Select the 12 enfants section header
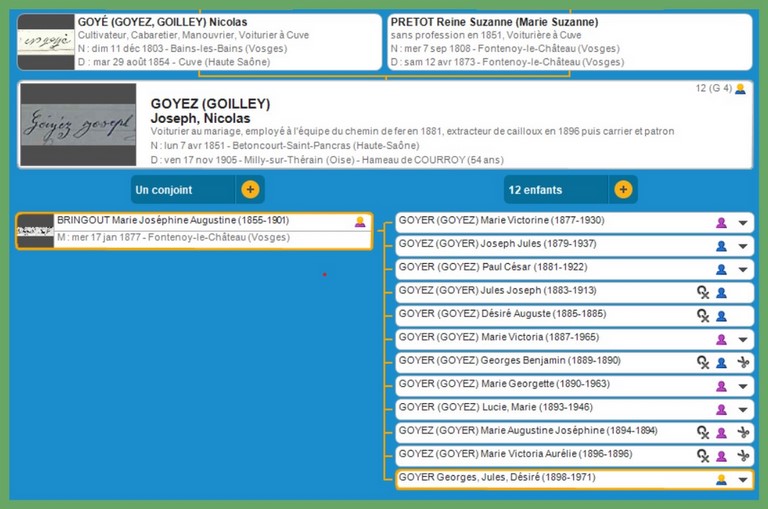The height and width of the screenshot is (509, 768). (555, 189)
